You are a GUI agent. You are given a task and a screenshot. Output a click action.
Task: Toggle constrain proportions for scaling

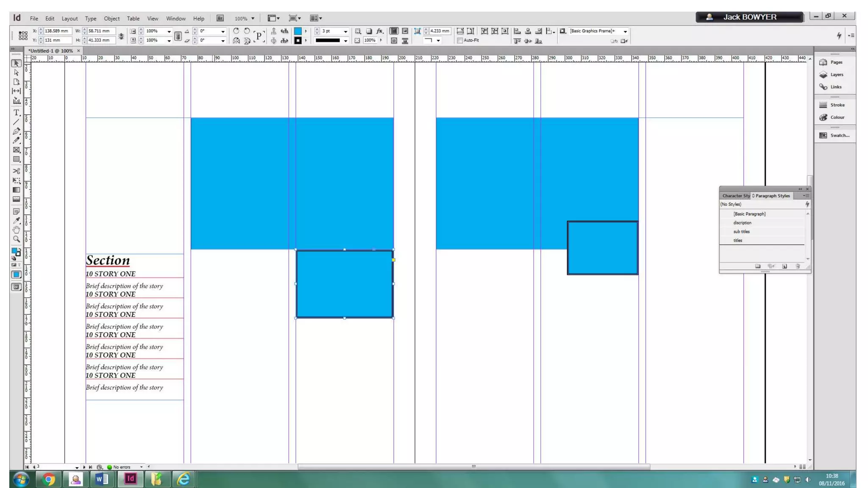click(x=178, y=36)
